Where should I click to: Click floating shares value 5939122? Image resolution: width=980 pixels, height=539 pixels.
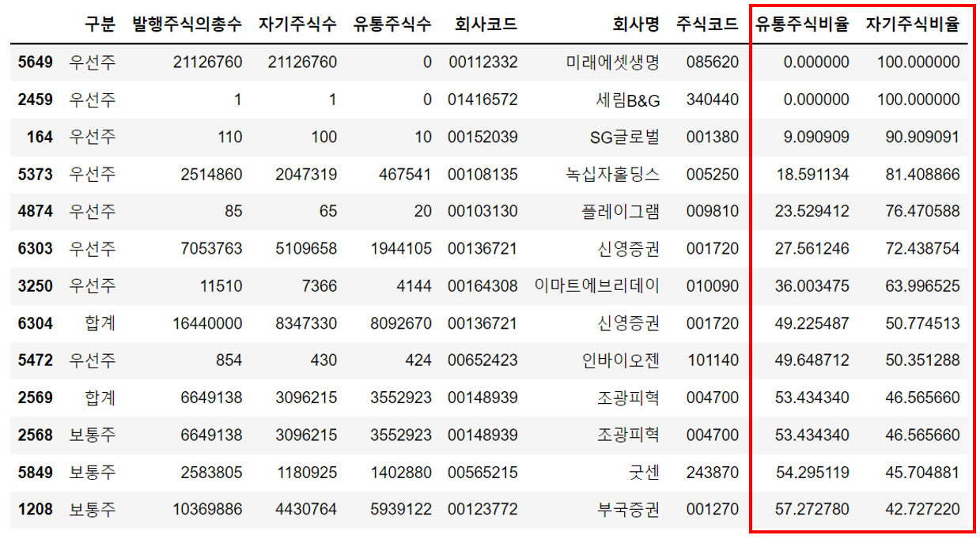click(x=401, y=509)
